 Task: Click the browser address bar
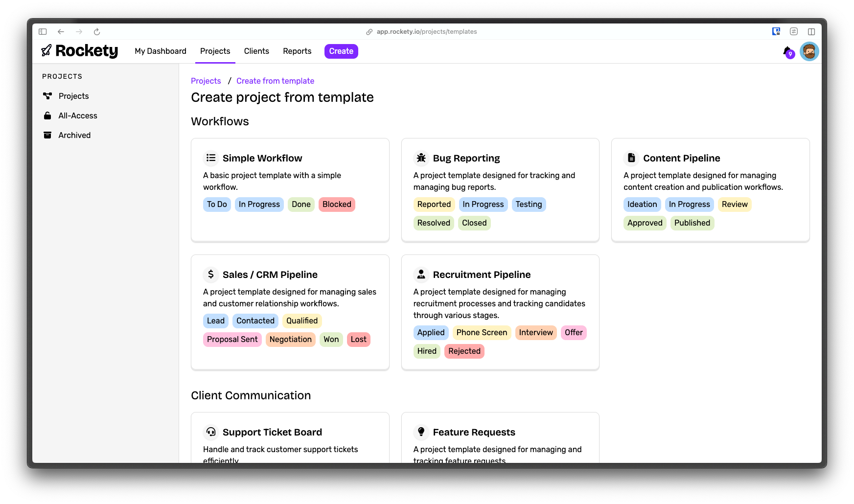[426, 31]
